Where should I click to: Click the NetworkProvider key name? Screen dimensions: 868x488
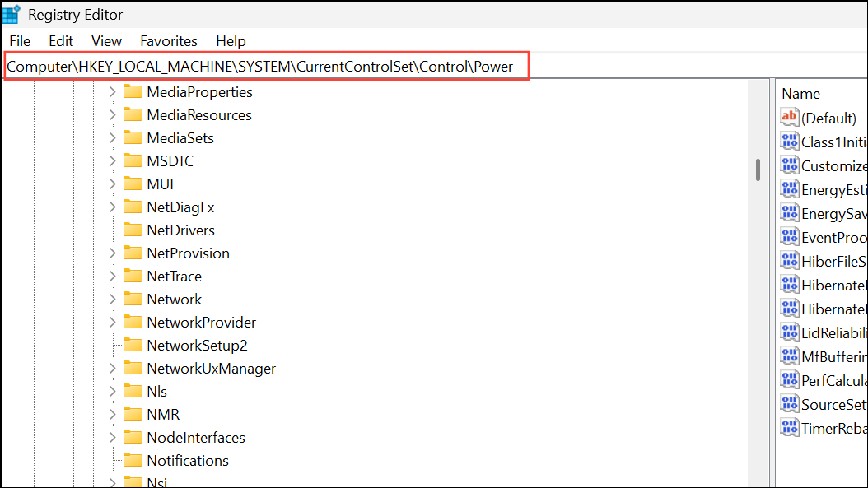click(202, 322)
